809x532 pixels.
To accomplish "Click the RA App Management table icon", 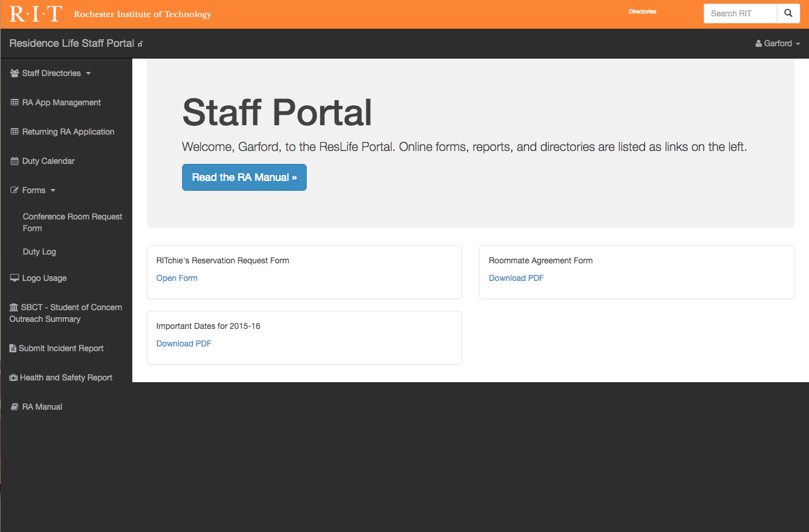I will click(15, 102).
